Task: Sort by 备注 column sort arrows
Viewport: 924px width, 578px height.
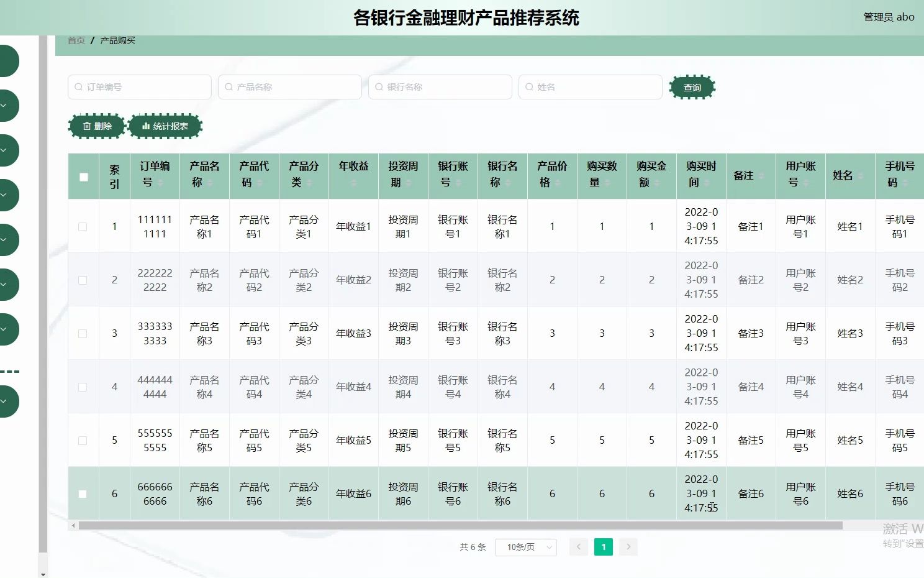Action: (761, 176)
